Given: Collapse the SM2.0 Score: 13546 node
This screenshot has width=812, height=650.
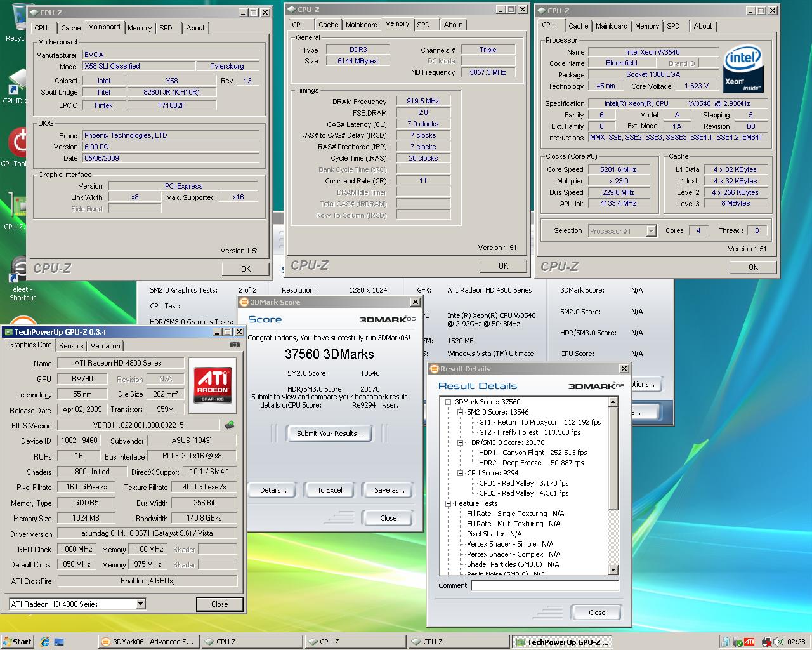Looking at the screenshot, I should point(461,412).
